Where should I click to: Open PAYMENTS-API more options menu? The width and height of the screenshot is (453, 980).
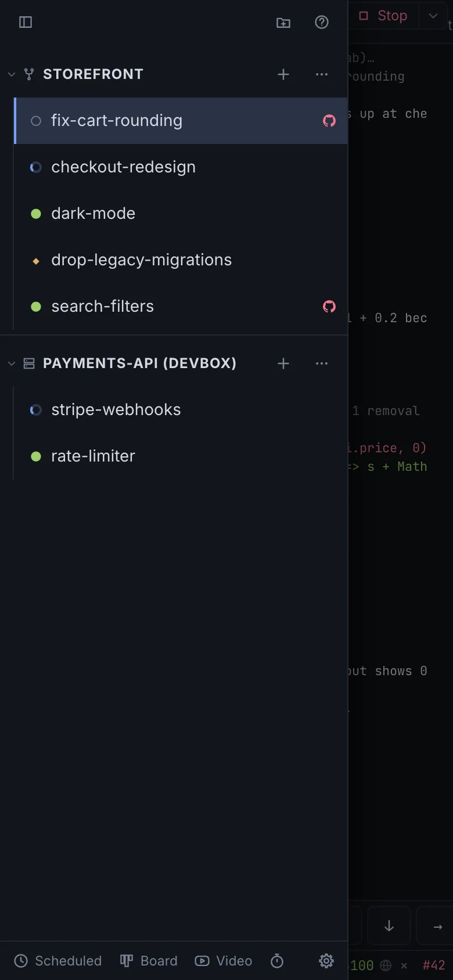point(322,363)
